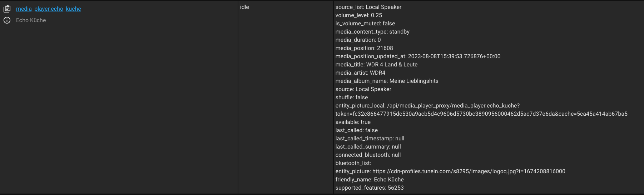Select the friendly_name: Echo Küche attribute

coord(370,180)
